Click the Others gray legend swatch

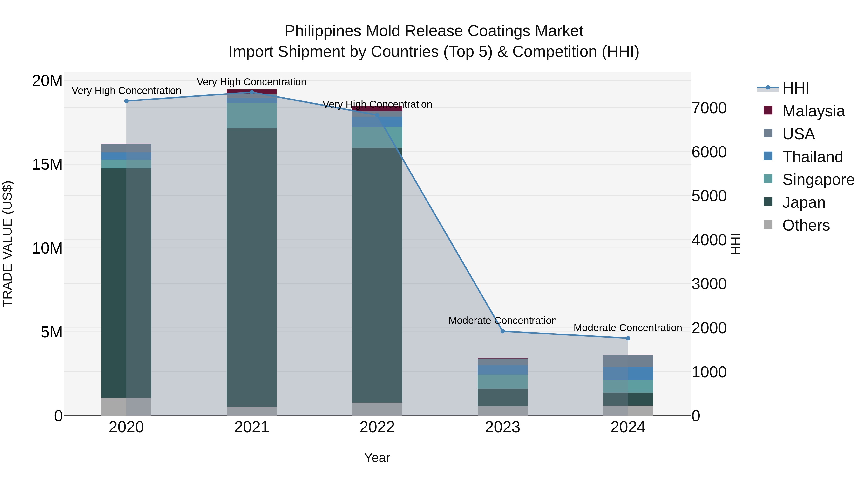[x=768, y=225]
